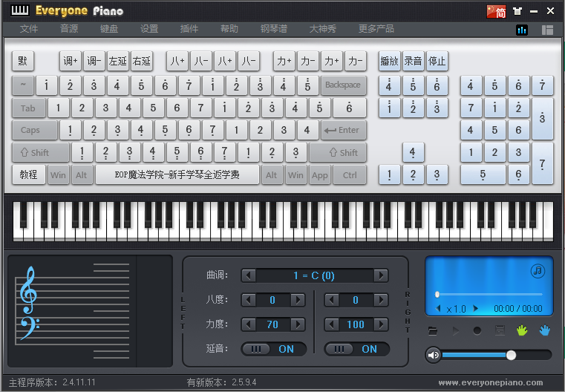
Task: Increase left-hand 力度 velocity of 70
Action: (298, 324)
